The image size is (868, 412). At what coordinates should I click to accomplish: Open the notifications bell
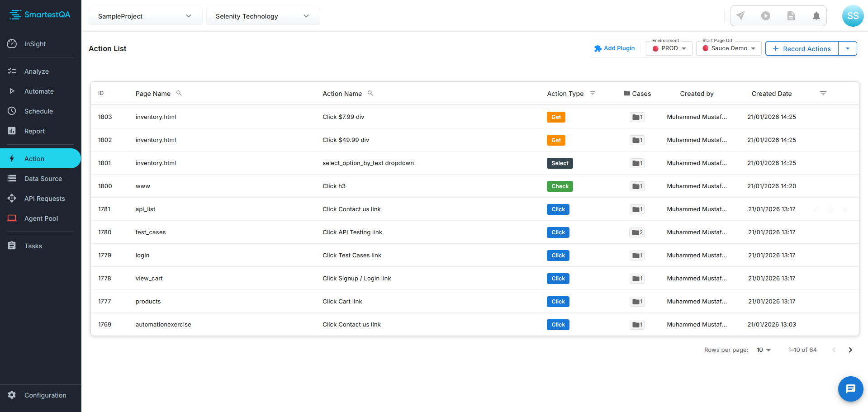coord(816,16)
